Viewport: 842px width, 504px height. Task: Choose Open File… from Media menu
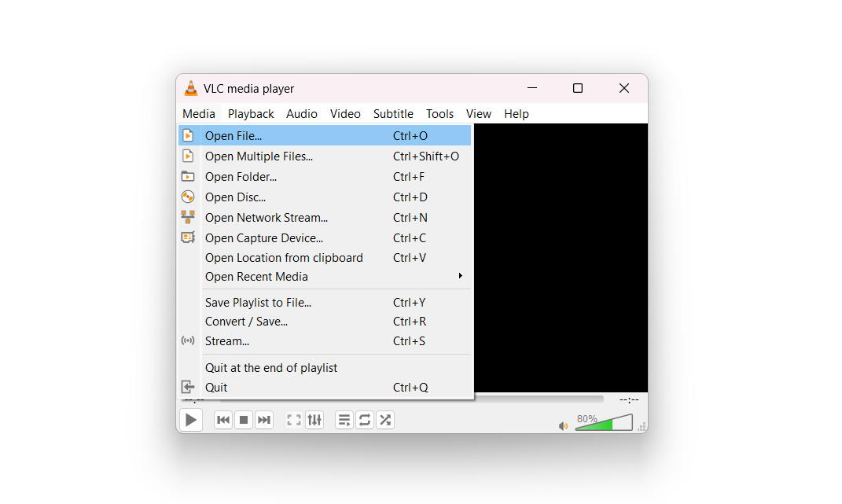coord(325,135)
